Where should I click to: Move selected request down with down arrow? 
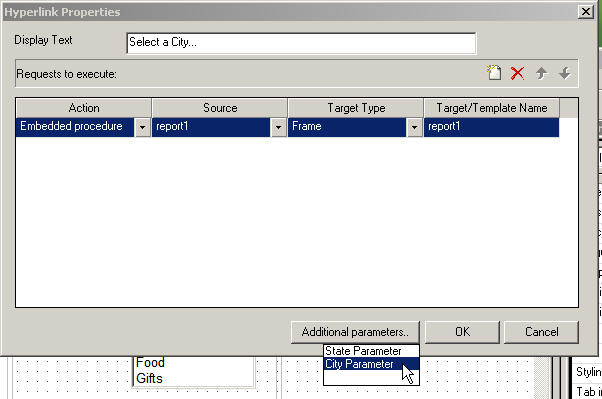pyautogui.click(x=564, y=73)
